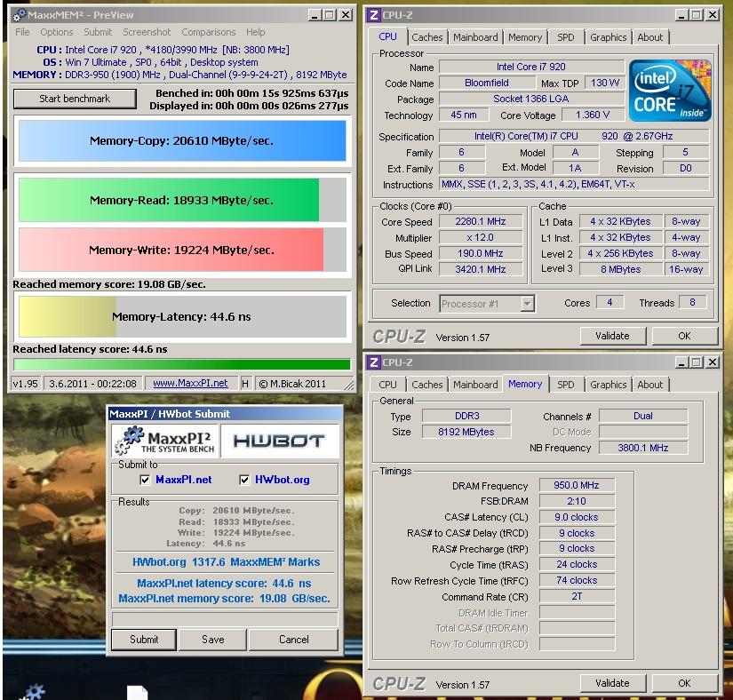Viewport: 733px width, 700px height.
Task: Switch to CPU tab in lower CPU-Z window
Action: pyautogui.click(x=387, y=385)
